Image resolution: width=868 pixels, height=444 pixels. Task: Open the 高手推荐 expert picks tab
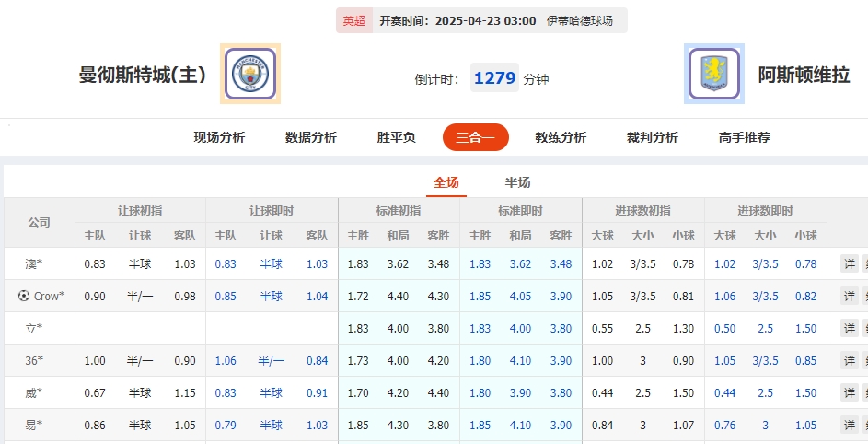pyautogui.click(x=745, y=137)
